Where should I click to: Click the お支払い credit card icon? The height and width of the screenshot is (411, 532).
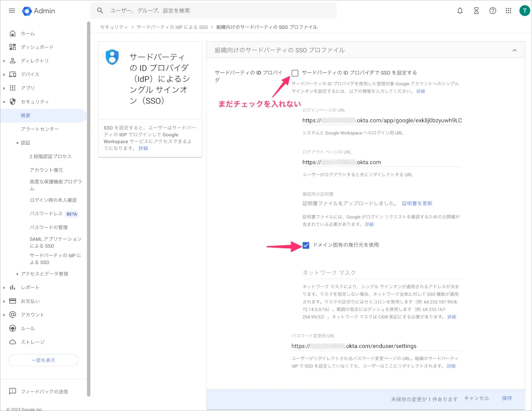[12, 301]
